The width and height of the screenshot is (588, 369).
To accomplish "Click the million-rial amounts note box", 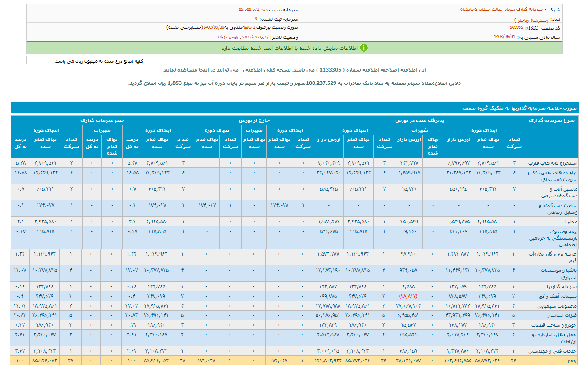I will tap(86, 61).
